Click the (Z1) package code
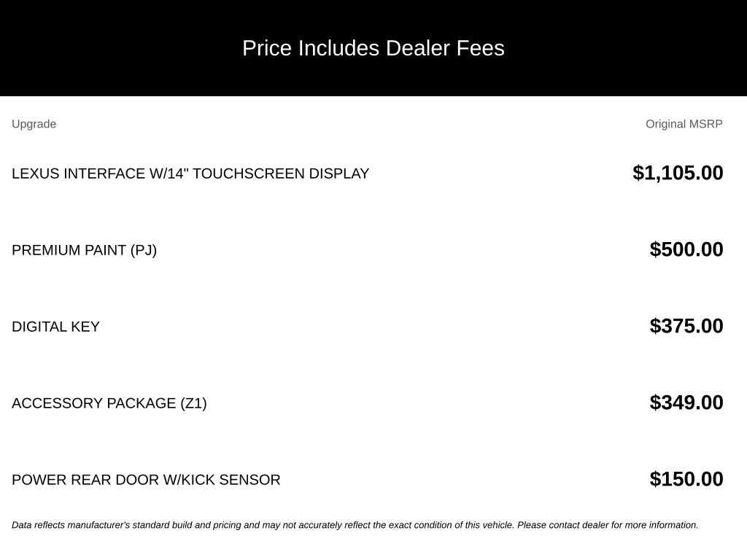This screenshot has height=560, width=747. pos(193,404)
